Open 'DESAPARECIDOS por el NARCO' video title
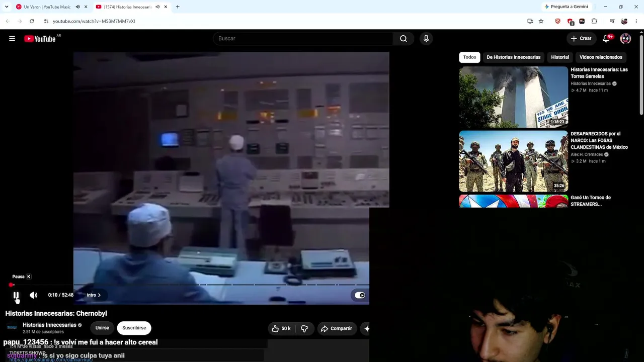 tap(599, 140)
